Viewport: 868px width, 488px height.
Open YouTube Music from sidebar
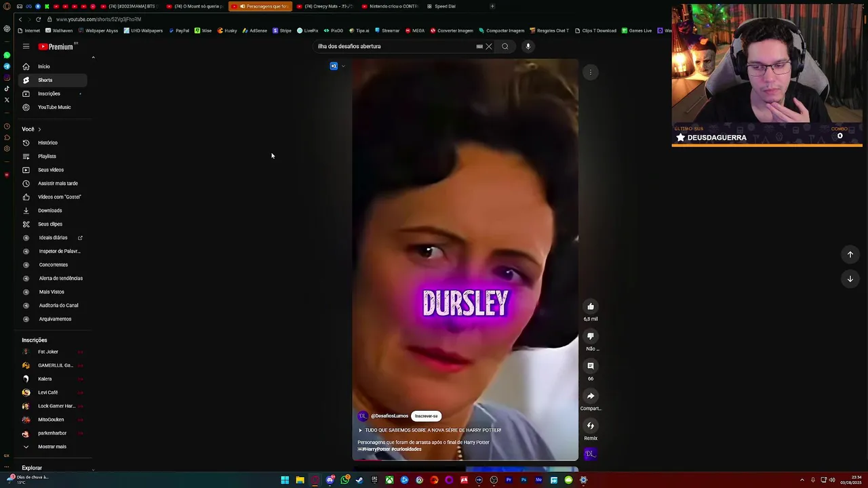click(53, 107)
